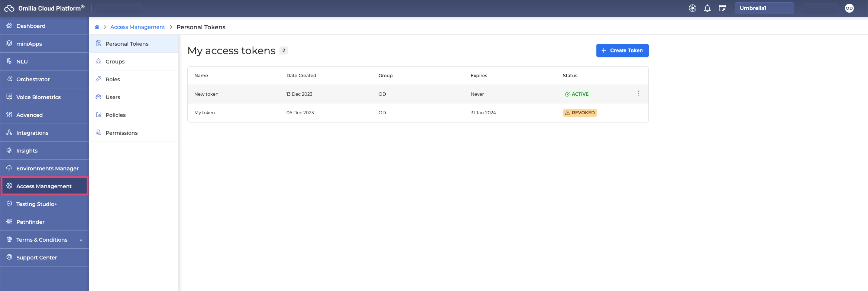Click the help wheel icon in header
Screen dimensions: 868x291
coord(692,8)
